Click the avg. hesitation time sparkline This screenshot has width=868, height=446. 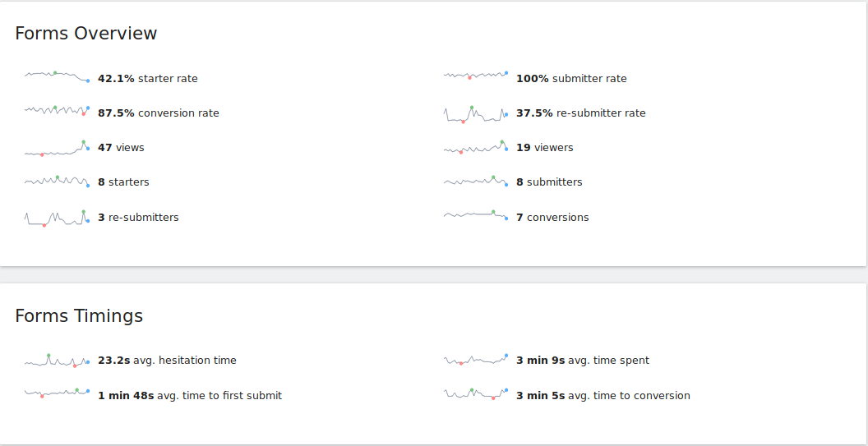point(57,361)
